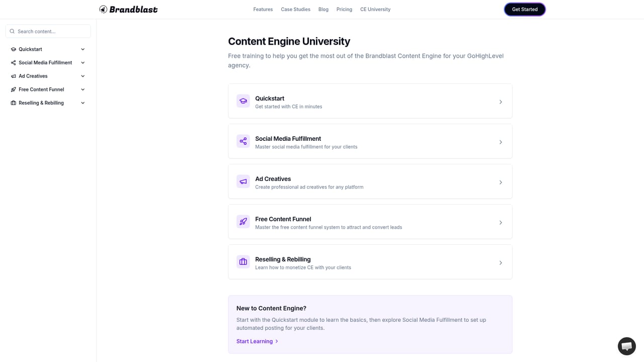The image size is (644, 362).
Task: Select the CE University nav item
Action: click(375, 10)
